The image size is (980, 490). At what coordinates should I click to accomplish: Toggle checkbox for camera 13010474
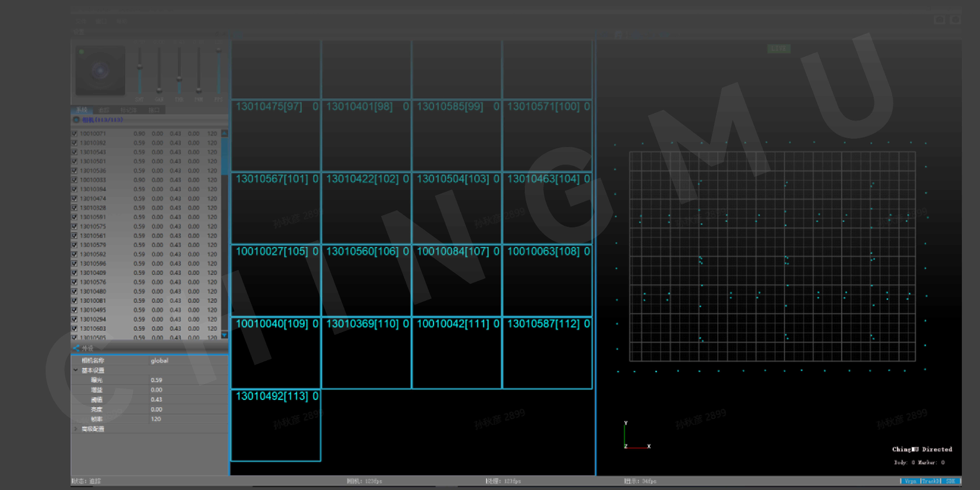coord(74,198)
